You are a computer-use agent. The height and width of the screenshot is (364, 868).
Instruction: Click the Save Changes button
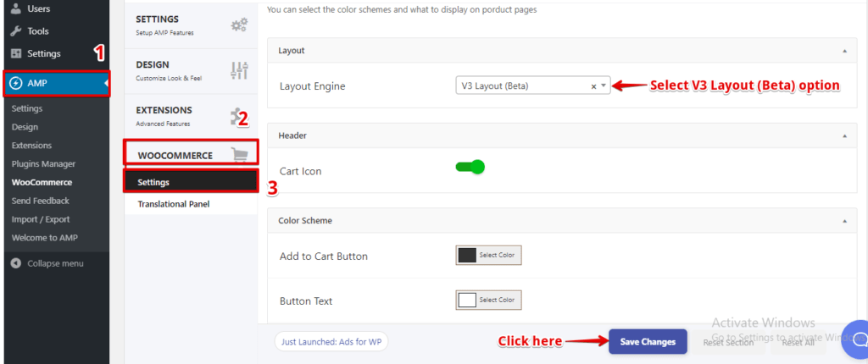[648, 342]
